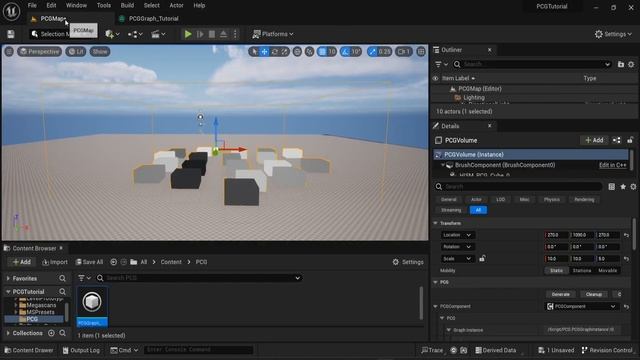Open Outliner filter options
Image resolution: width=640 pixels, height=360 pixels.
[441, 64]
